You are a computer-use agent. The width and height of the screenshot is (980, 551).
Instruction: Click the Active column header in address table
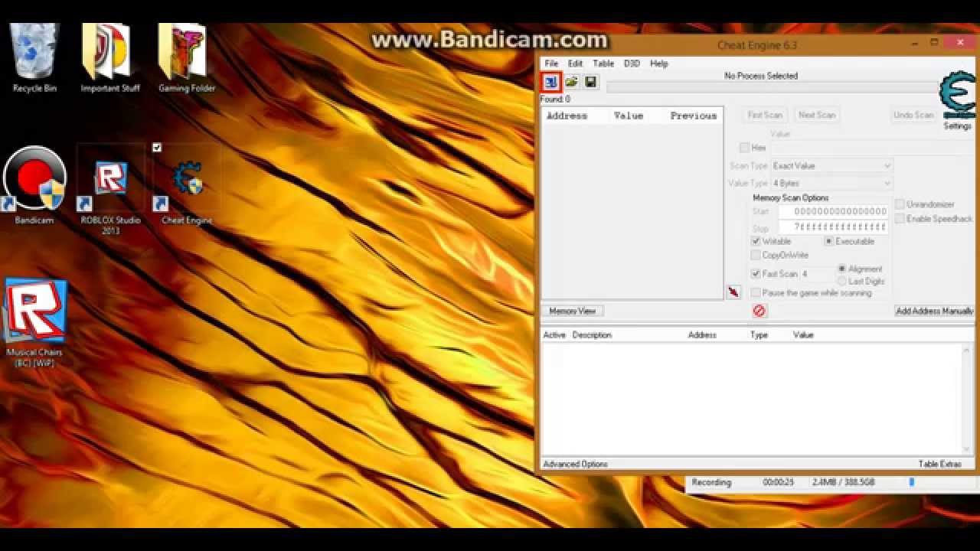554,335
